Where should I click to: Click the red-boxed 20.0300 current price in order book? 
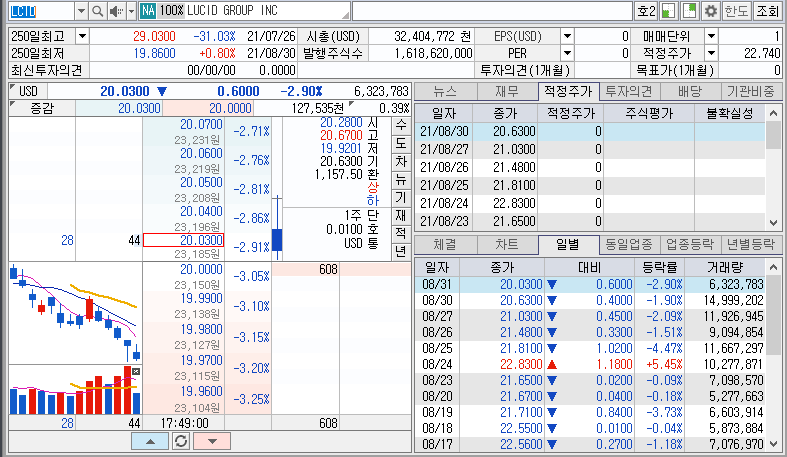click(184, 240)
